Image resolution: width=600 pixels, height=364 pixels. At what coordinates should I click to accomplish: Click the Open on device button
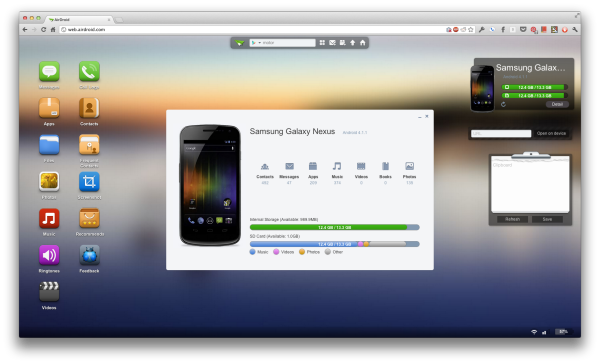click(x=551, y=133)
